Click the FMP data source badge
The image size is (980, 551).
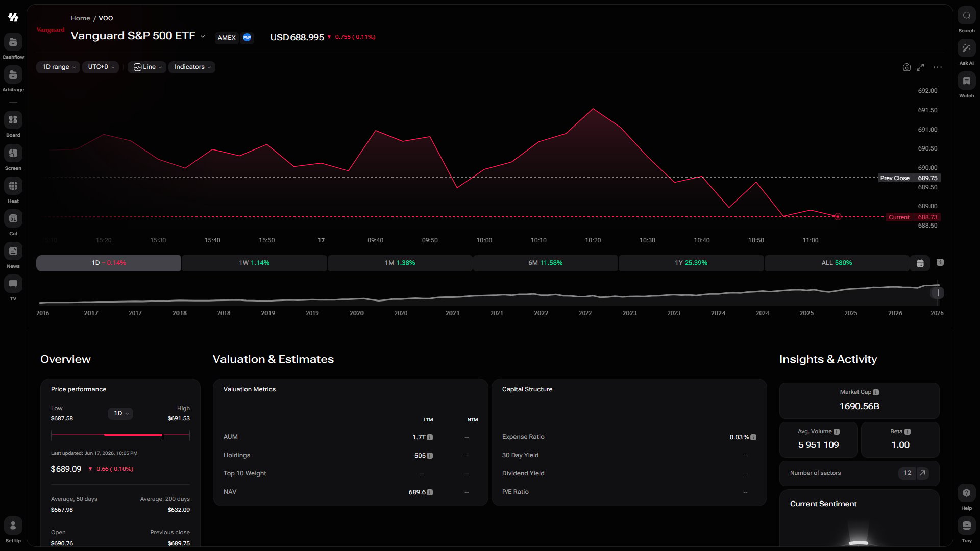tap(247, 37)
